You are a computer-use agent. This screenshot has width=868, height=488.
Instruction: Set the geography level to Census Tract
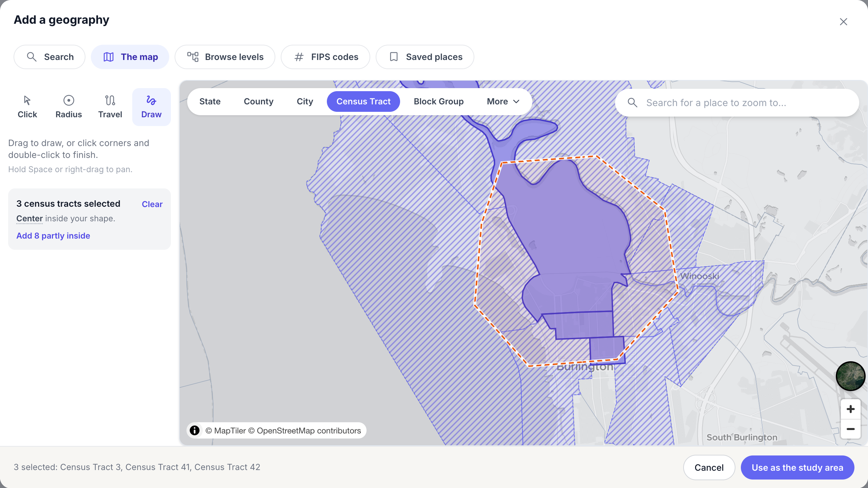coord(363,101)
